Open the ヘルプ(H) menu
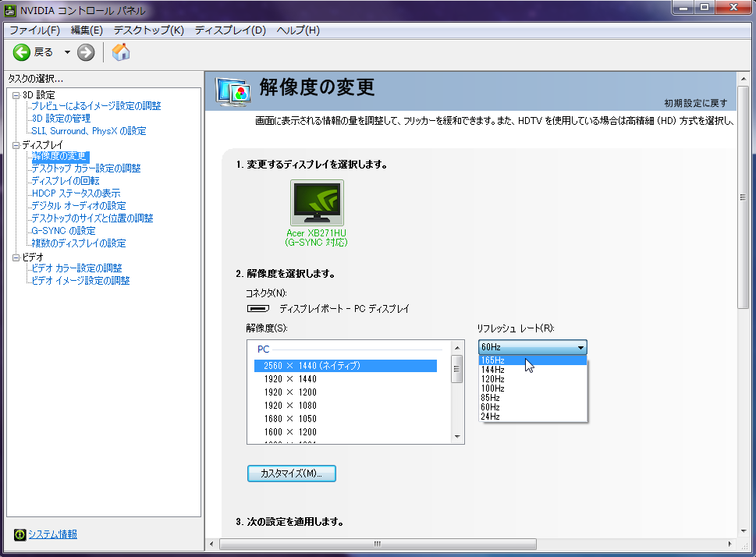 [x=298, y=30]
